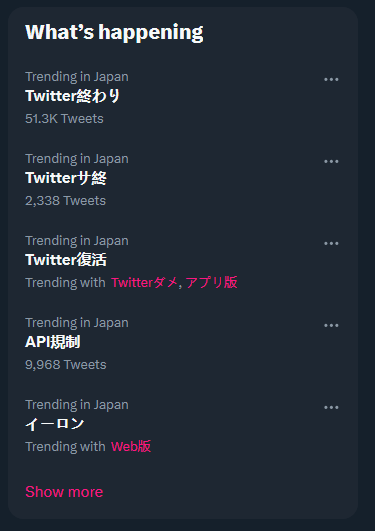The image size is (375, 531).
Task: Open more options for Twitterサ終 trend
Action: pyautogui.click(x=331, y=162)
